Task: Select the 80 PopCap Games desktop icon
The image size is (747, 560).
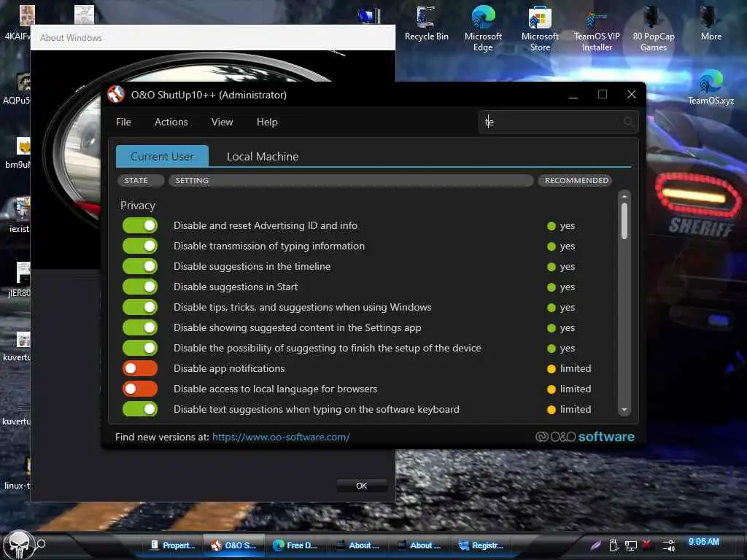Action: [x=653, y=28]
